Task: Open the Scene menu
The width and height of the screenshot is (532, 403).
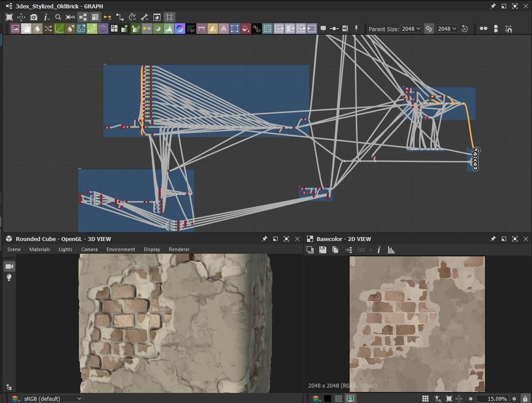Action: pyautogui.click(x=14, y=249)
